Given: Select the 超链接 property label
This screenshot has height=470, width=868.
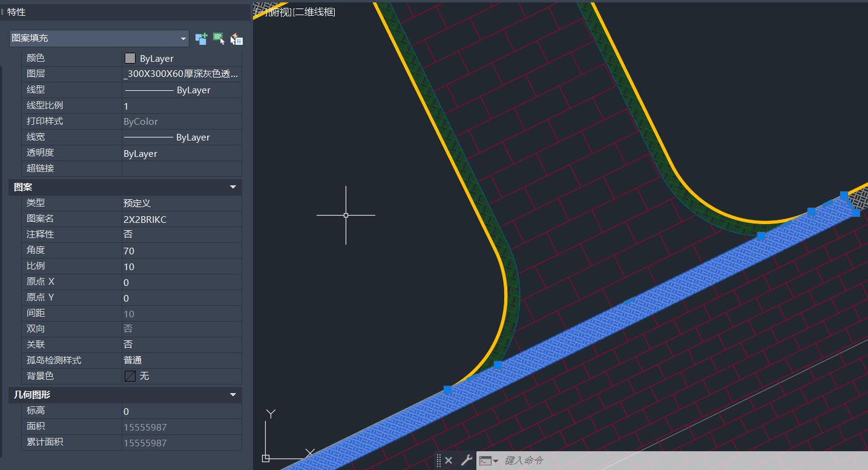Looking at the screenshot, I should click(41, 168).
